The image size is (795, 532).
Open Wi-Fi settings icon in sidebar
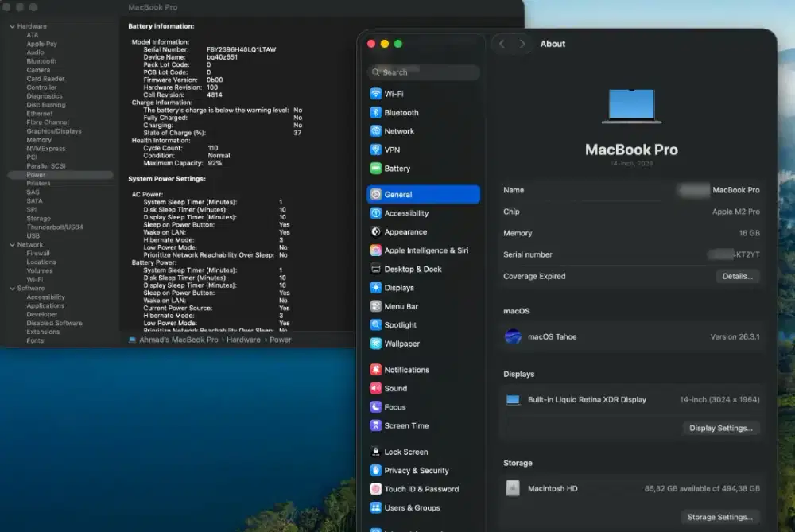point(376,94)
